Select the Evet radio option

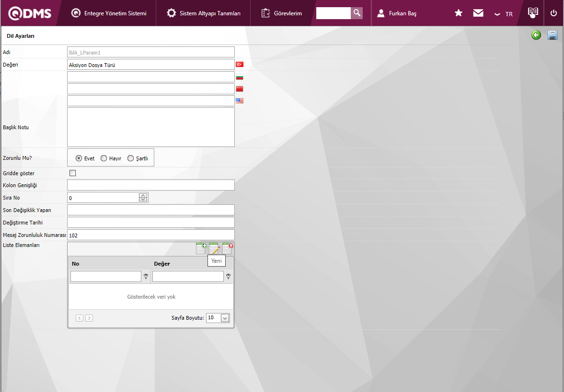tap(79, 158)
